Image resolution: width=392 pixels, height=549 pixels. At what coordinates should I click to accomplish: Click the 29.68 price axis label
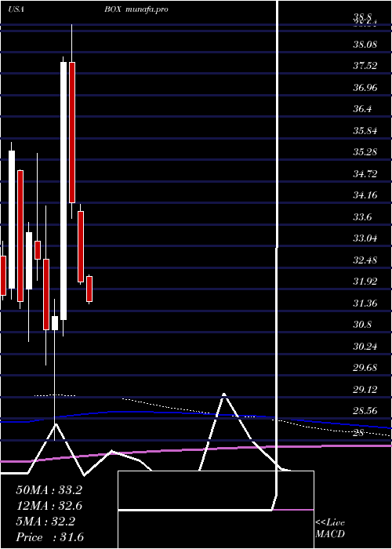coord(365,368)
